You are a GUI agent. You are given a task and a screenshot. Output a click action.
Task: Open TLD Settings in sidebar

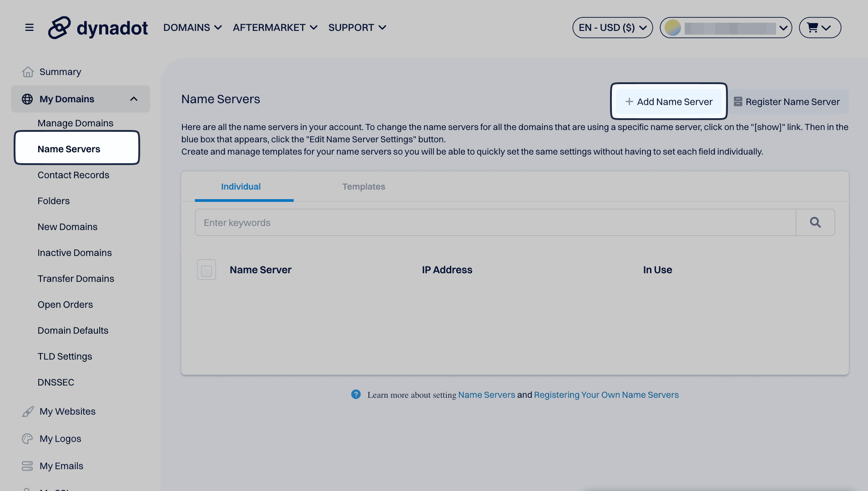click(65, 356)
